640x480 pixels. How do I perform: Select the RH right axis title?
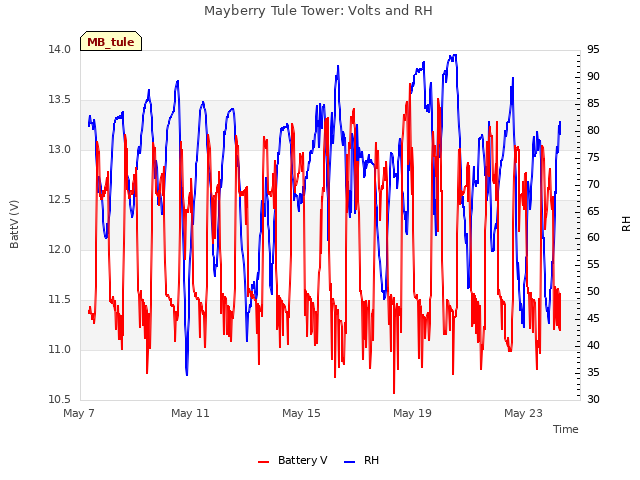pos(626,224)
